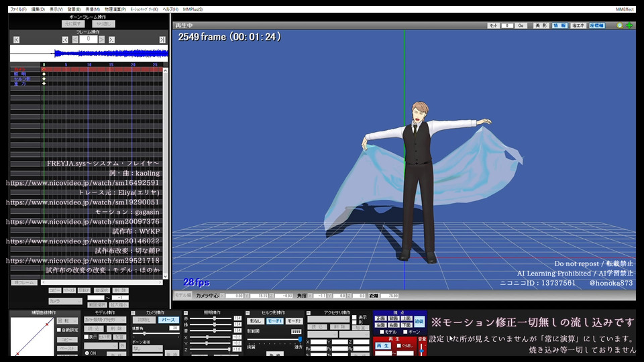
Task: Click the green view-move cross icon
Action: pos(629,25)
